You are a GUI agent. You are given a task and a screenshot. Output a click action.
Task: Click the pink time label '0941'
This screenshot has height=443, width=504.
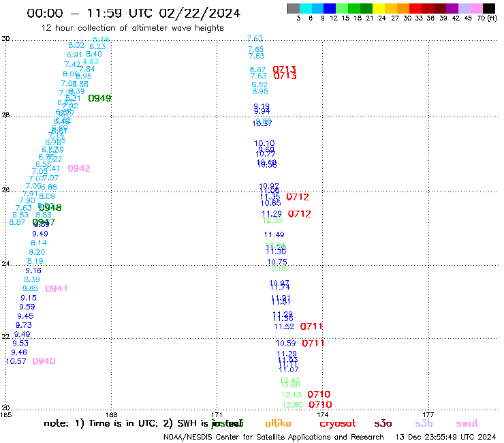pyautogui.click(x=57, y=288)
